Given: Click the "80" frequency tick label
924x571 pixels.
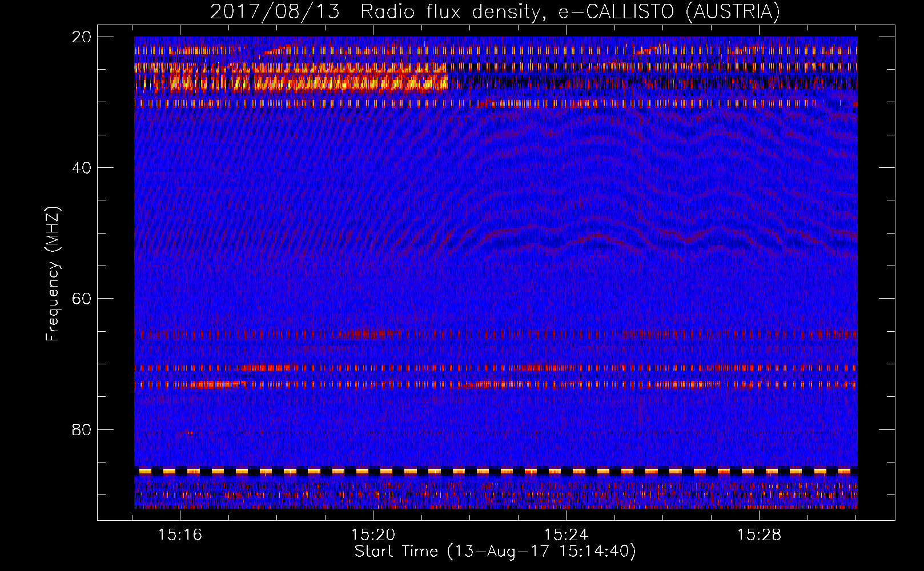Looking at the screenshot, I should (82, 429).
